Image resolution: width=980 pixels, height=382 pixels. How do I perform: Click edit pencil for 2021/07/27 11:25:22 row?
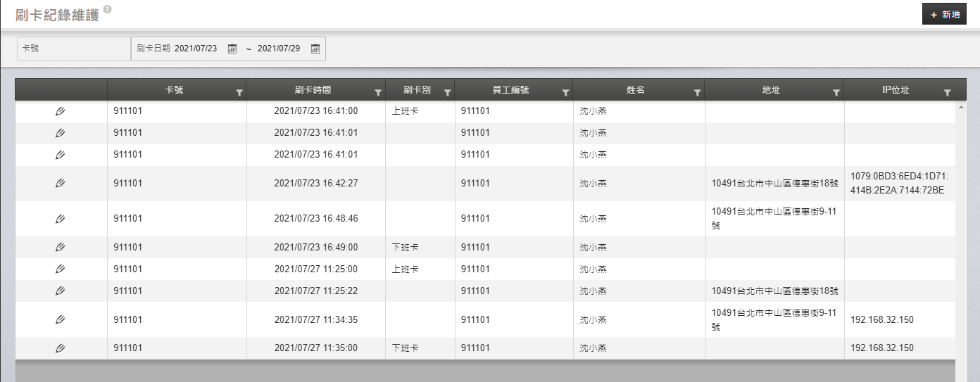tap(61, 291)
